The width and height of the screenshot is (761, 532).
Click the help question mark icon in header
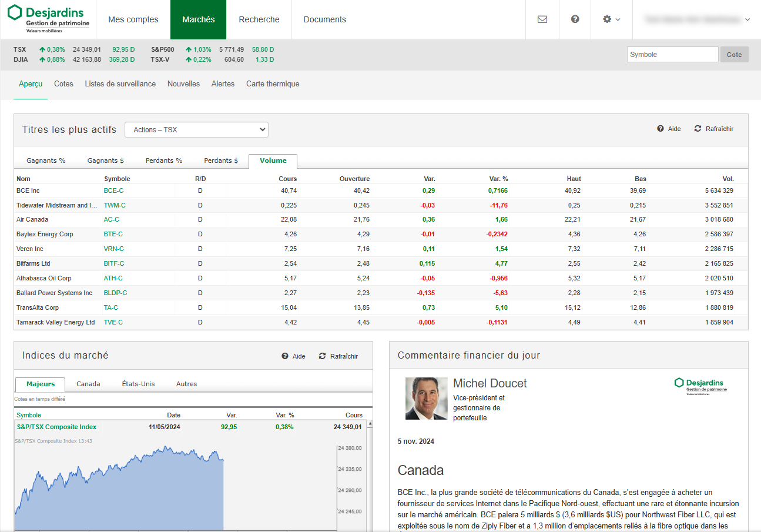[x=575, y=19]
